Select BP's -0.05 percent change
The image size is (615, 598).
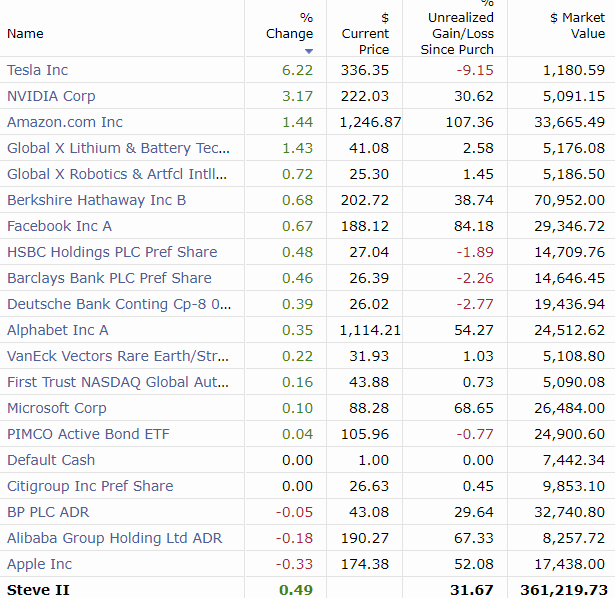[x=294, y=512]
